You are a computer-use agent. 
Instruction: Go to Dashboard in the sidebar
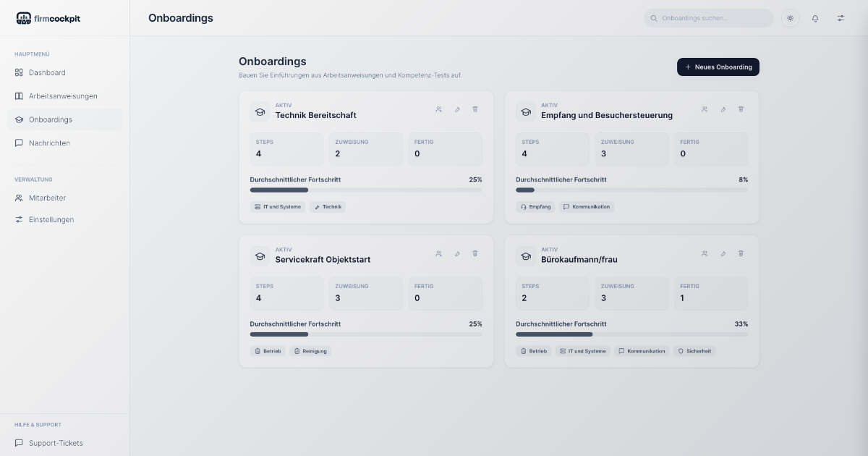click(47, 72)
